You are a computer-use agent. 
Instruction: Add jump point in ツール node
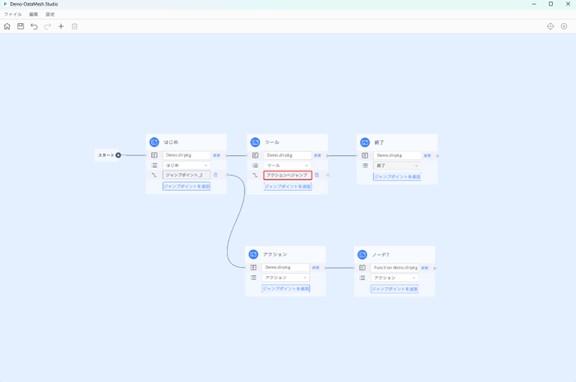[x=288, y=186]
